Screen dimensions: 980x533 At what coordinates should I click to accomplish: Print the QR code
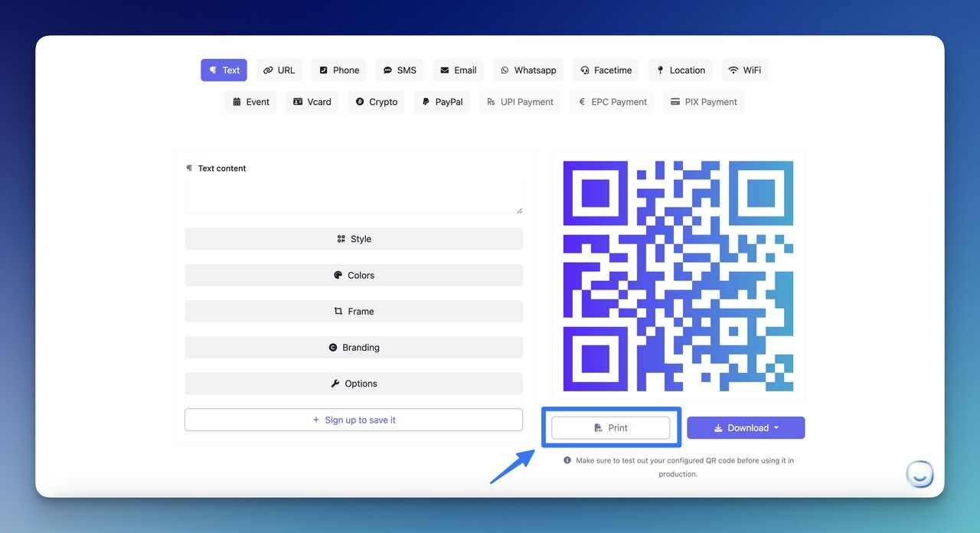pyautogui.click(x=610, y=428)
